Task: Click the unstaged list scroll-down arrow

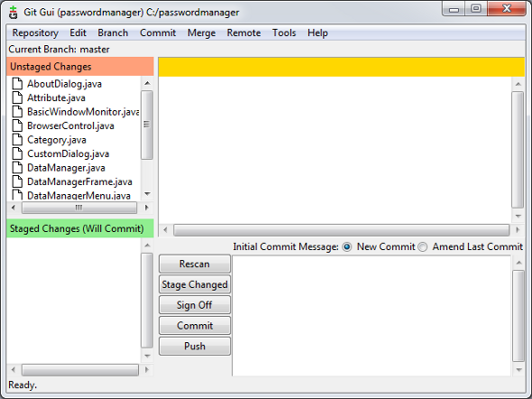Action: point(147,194)
